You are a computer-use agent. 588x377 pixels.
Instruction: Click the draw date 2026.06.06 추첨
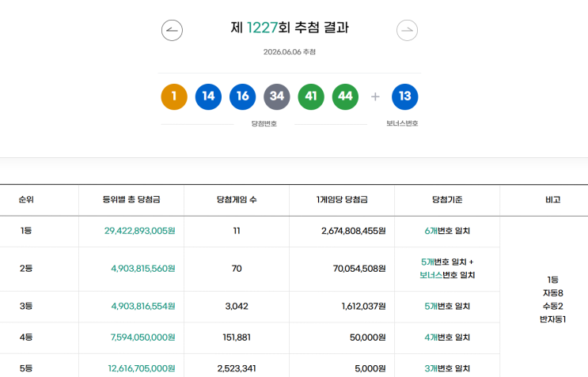pos(289,51)
